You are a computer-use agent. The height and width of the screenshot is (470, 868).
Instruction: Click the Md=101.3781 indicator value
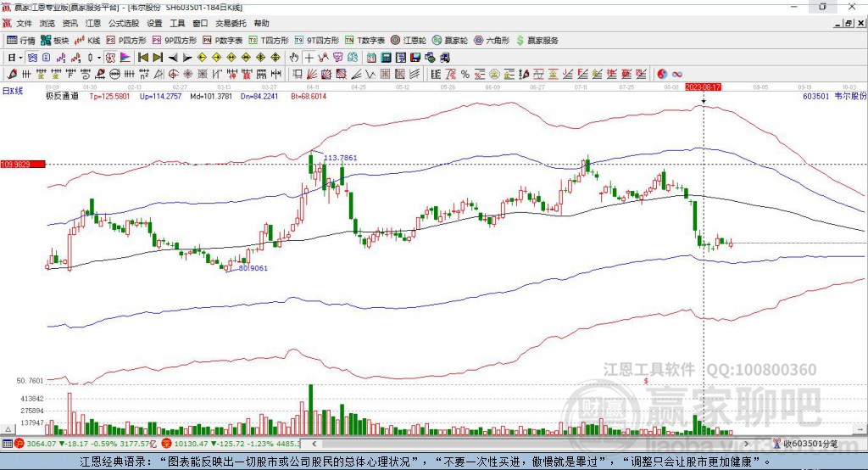[x=211, y=97]
